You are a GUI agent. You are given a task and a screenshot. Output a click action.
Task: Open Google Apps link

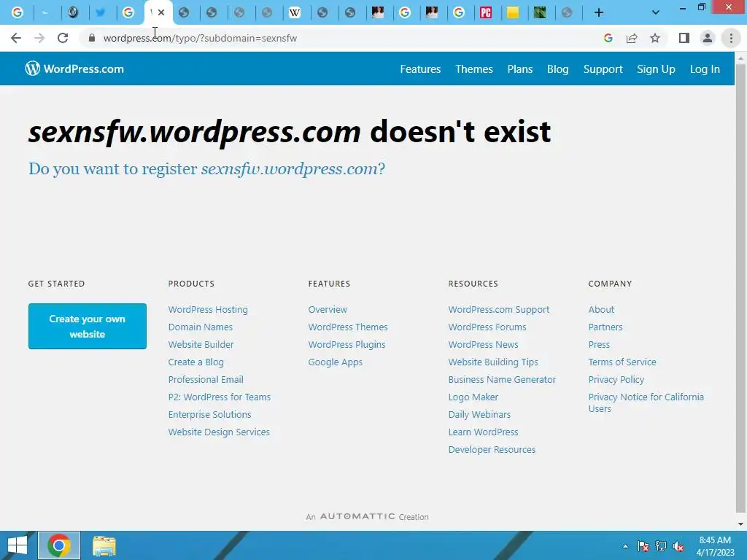(x=335, y=362)
